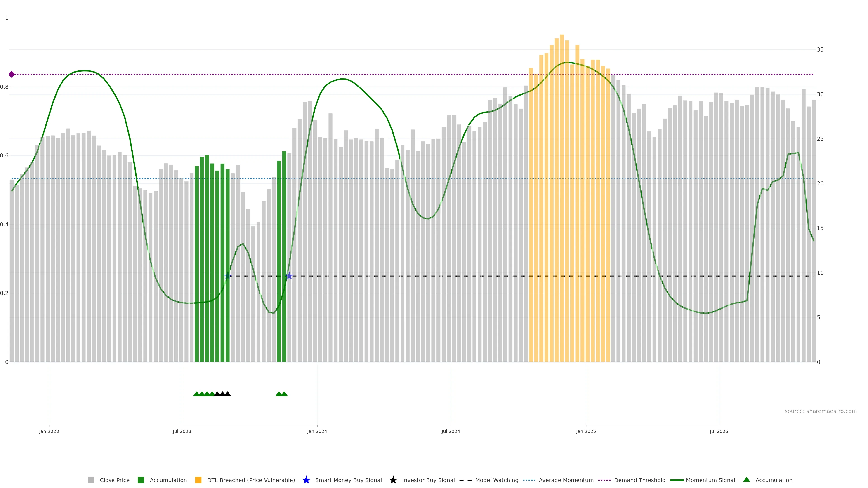Click the dashed Model Watching legend line
Viewport: 868px width, 488px height.
tap(465, 480)
